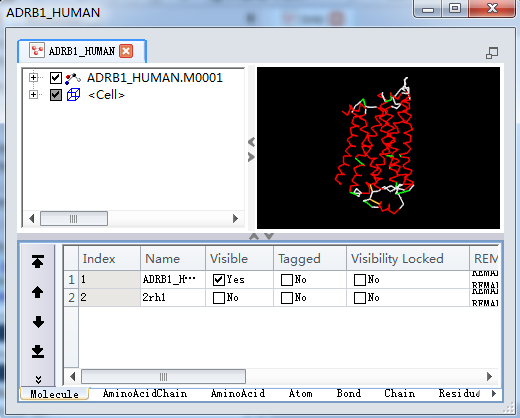520x418 pixels.
Task: Click the blue cube Cell icon
Action: [73, 95]
